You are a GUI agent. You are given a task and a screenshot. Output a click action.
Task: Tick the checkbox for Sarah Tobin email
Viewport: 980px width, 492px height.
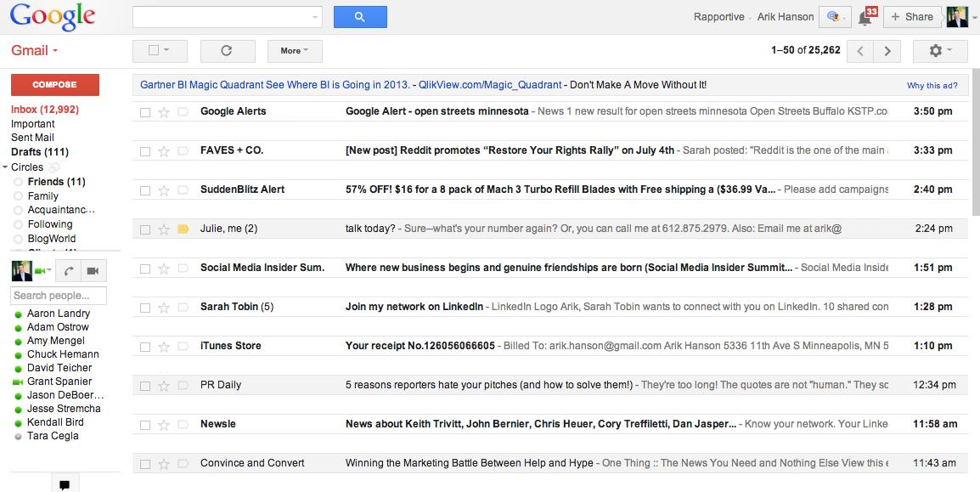tap(145, 308)
